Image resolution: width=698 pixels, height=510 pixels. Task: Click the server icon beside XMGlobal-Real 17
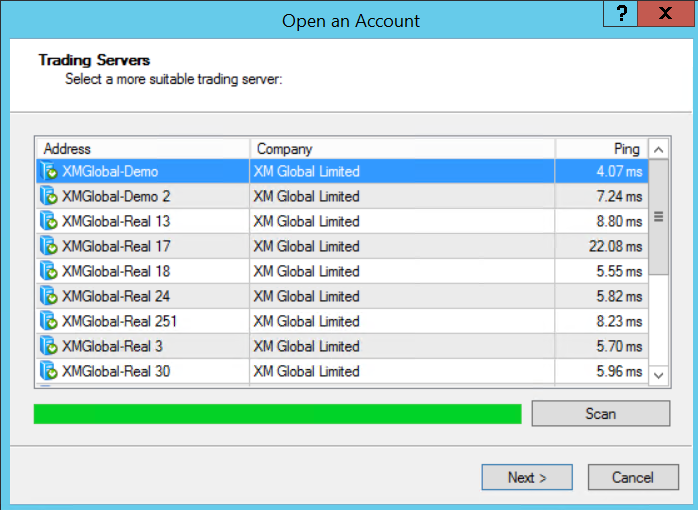point(49,246)
